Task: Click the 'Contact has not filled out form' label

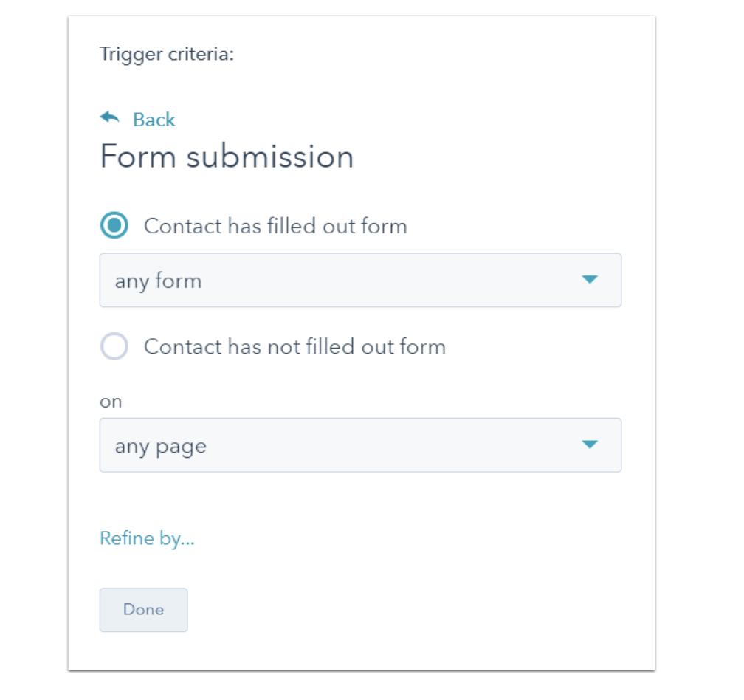Action: coord(294,346)
